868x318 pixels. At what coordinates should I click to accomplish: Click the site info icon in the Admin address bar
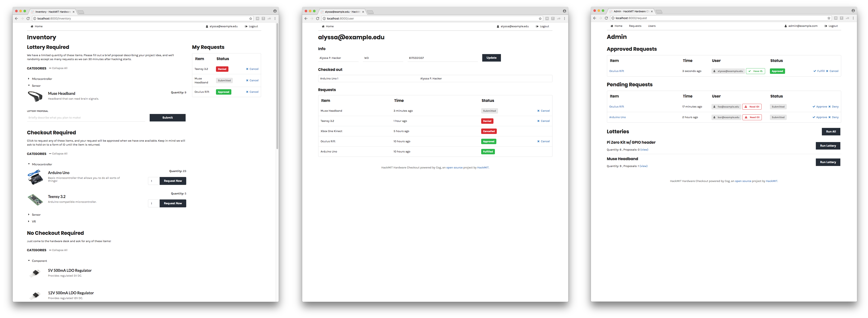(613, 18)
